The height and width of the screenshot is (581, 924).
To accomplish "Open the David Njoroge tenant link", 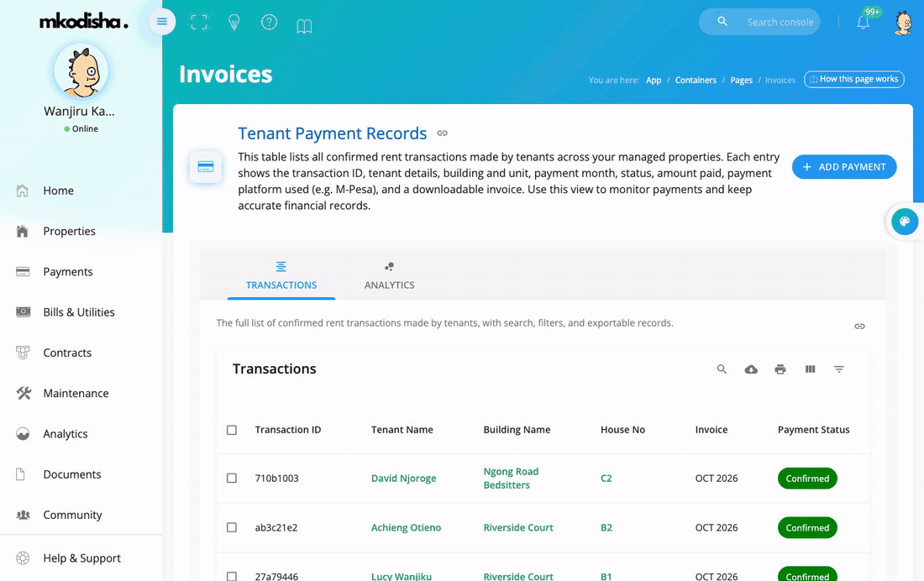I will pyautogui.click(x=404, y=479).
